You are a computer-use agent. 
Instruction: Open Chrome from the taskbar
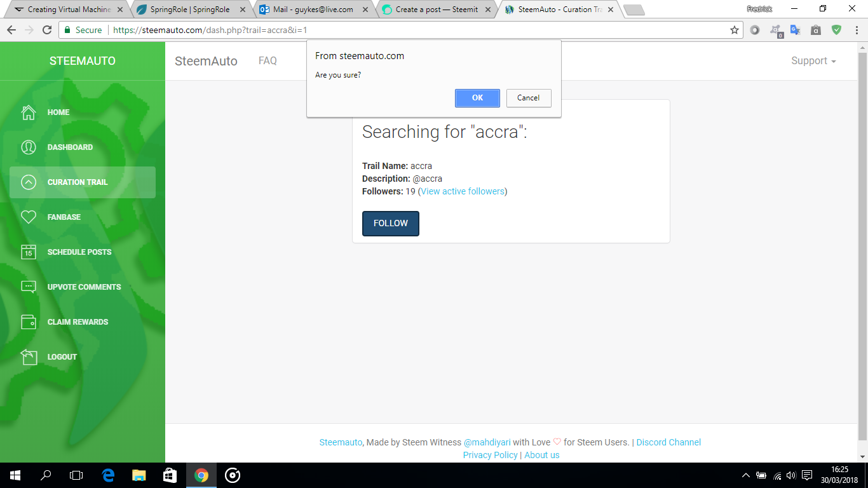click(201, 475)
